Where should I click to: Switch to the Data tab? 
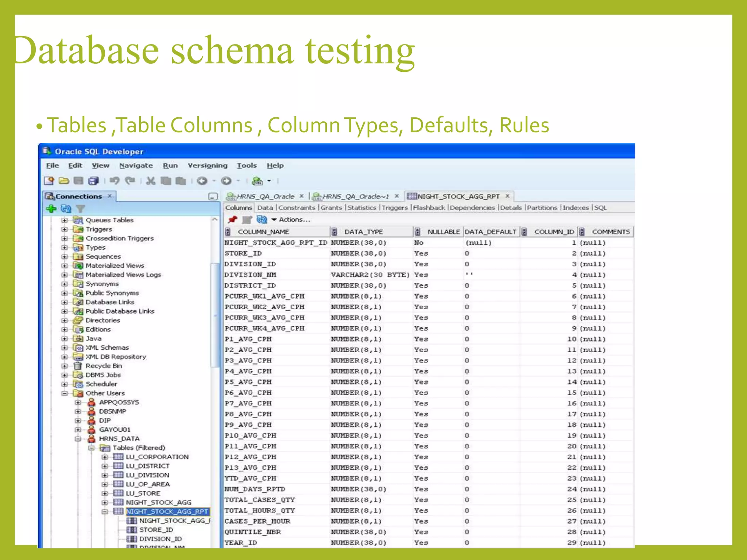tap(265, 208)
